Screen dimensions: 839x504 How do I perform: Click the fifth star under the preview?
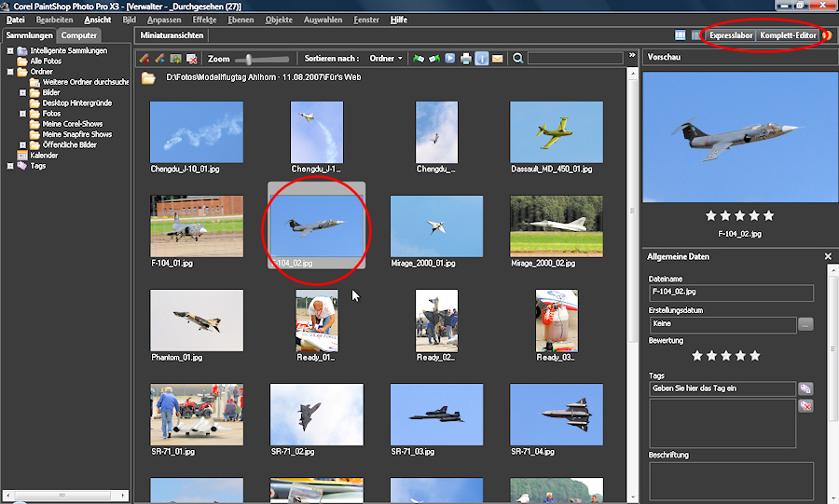tap(769, 215)
